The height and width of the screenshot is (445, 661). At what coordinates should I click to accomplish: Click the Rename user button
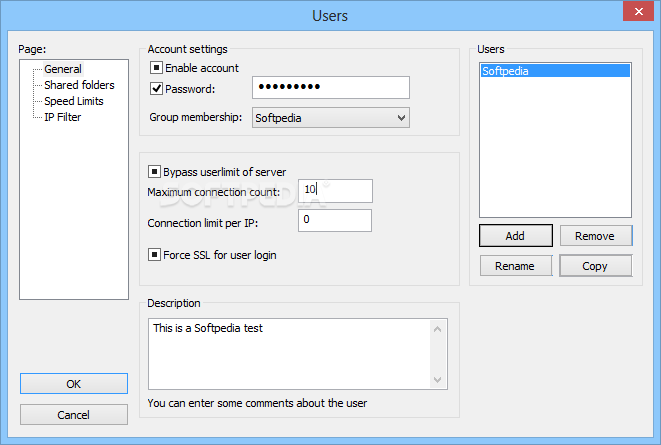tap(516, 266)
